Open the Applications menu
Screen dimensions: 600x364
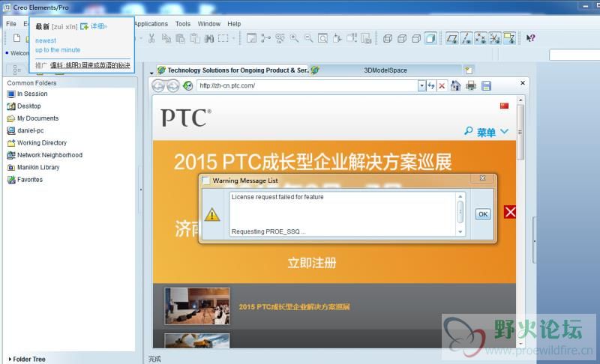click(151, 24)
